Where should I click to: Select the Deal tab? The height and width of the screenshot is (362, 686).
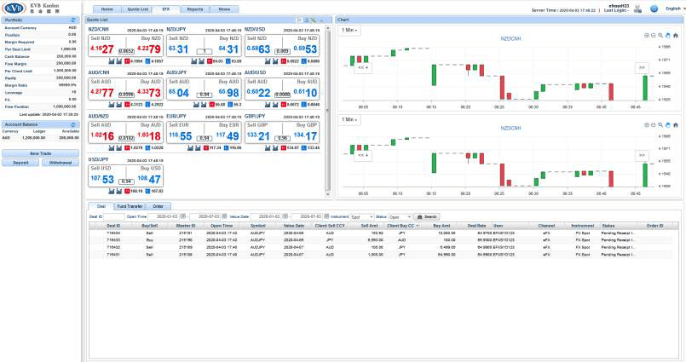point(101,206)
